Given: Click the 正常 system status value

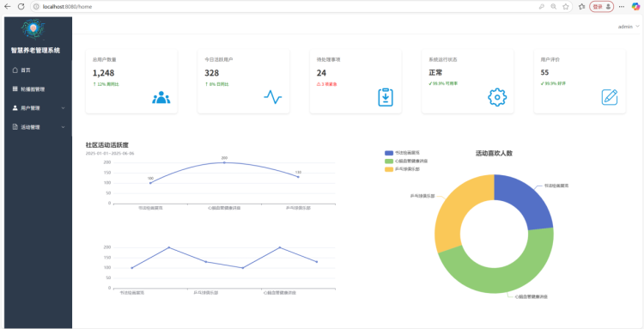Looking at the screenshot, I should pyautogui.click(x=435, y=73).
